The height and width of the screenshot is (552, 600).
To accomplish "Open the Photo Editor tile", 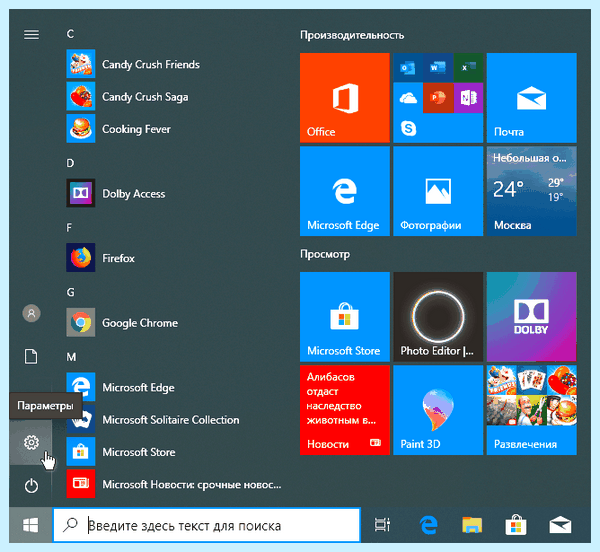I will pyautogui.click(x=438, y=317).
